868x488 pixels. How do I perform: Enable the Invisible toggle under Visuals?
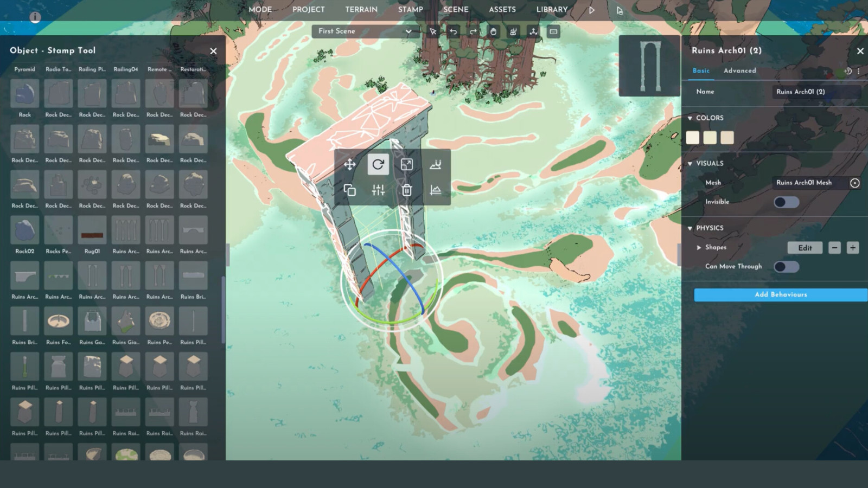786,201
